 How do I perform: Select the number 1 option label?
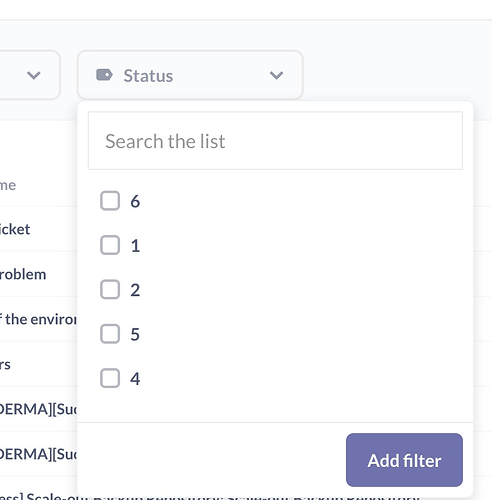(135, 246)
